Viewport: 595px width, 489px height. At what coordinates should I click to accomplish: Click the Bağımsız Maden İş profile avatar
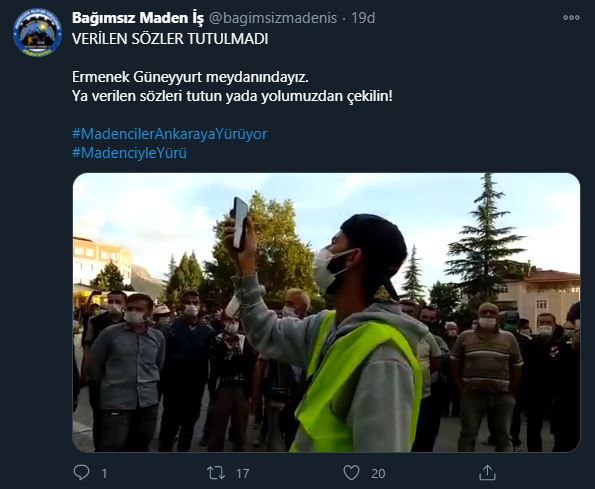pos(37,33)
